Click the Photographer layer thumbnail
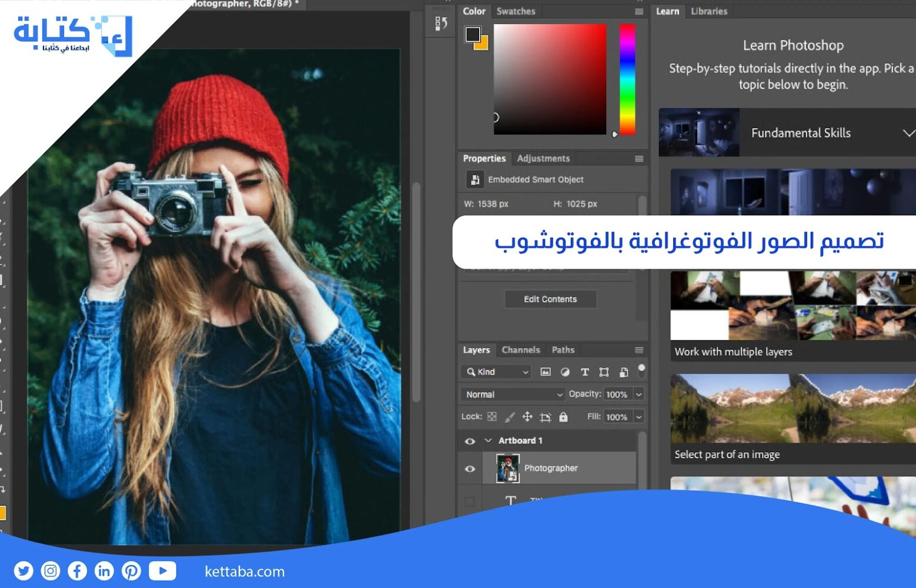Screen dimensions: 916x588 (x=508, y=469)
